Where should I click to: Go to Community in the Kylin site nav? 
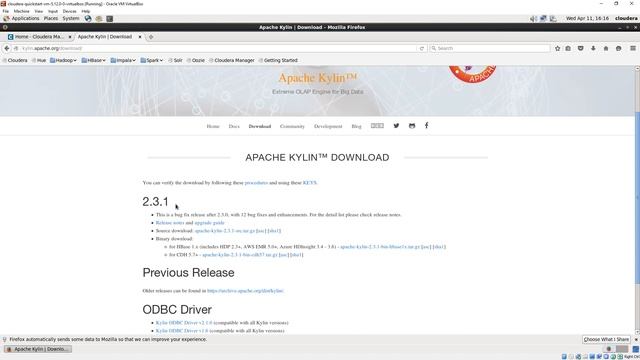(292, 126)
